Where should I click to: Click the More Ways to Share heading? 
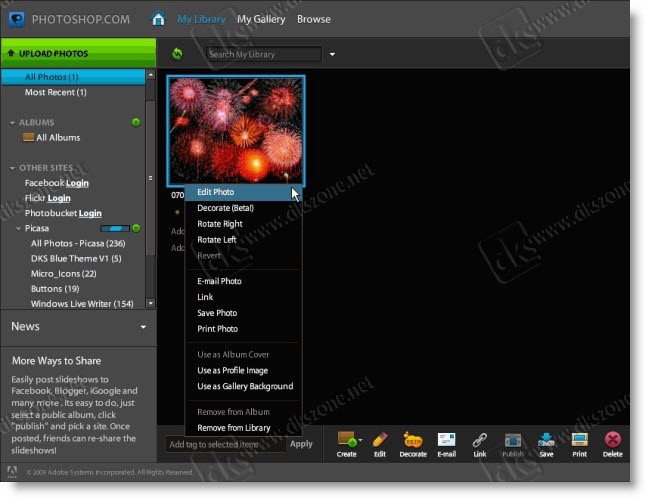56,361
